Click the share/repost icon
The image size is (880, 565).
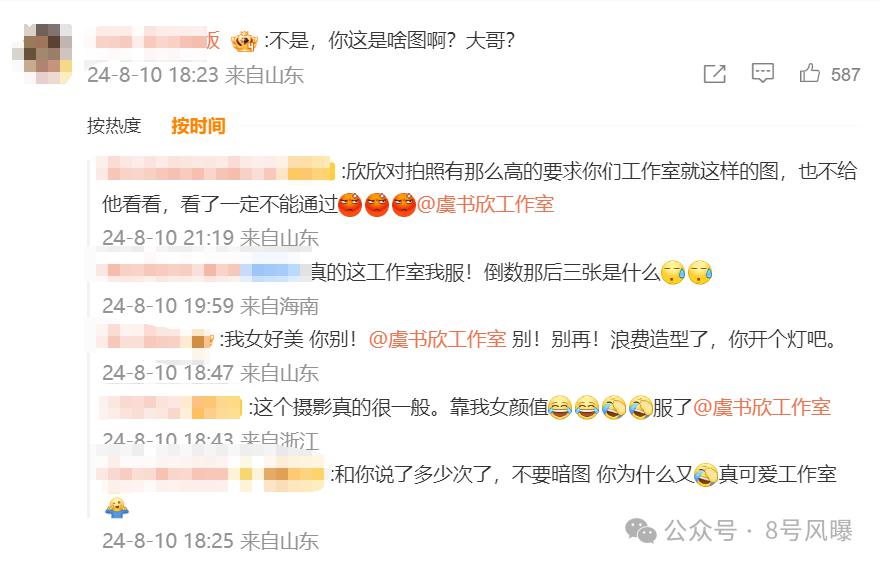(x=714, y=74)
